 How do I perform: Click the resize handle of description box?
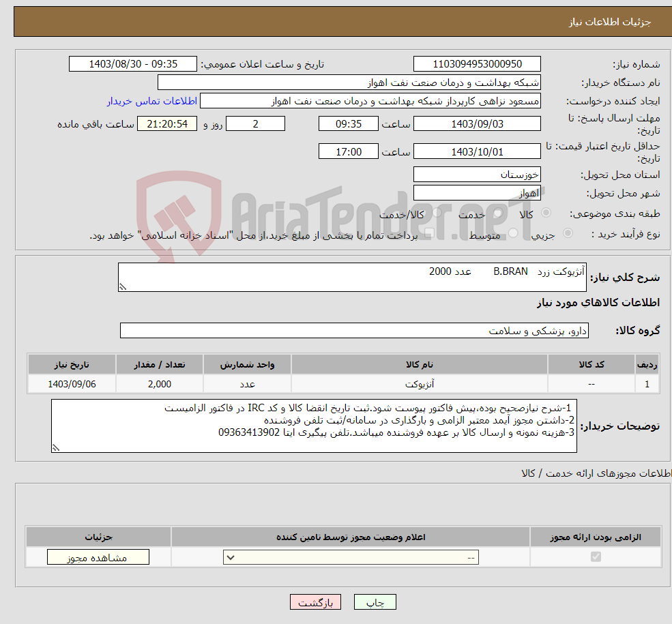click(123, 287)
